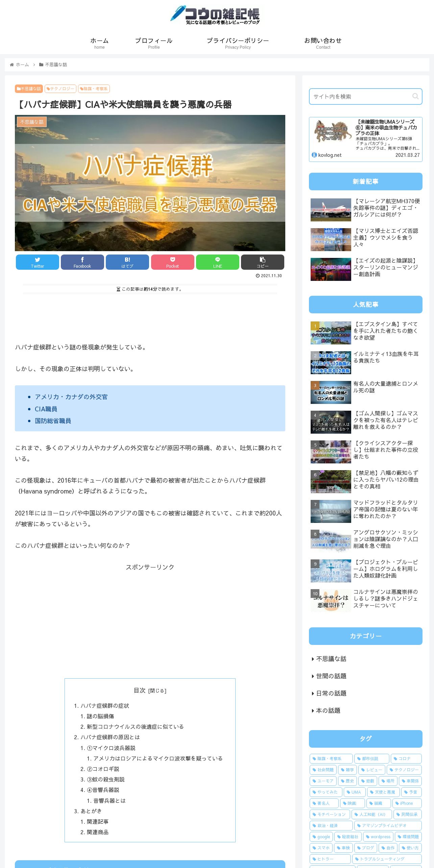Share the article on Facebook

[82, 262]
